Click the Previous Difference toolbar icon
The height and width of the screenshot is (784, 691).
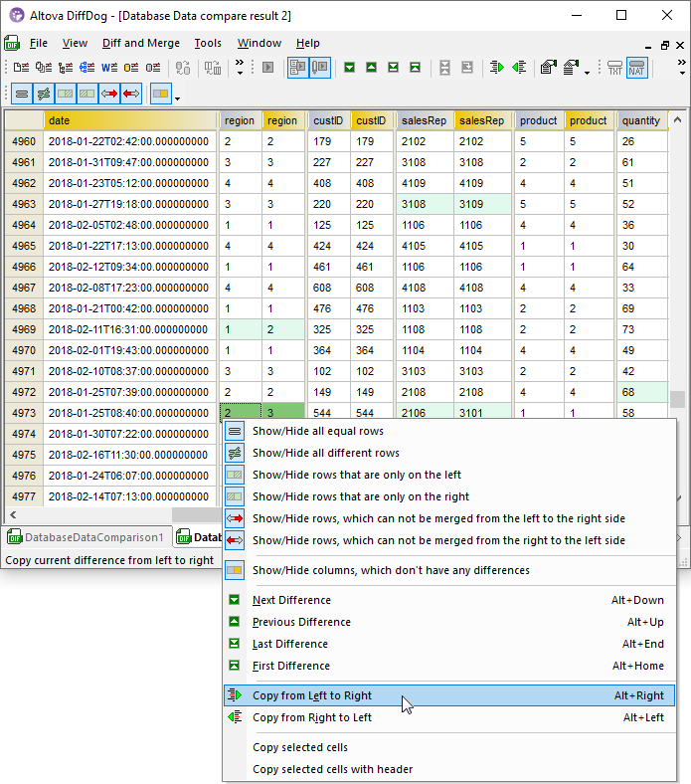click(x=371, y=68)
